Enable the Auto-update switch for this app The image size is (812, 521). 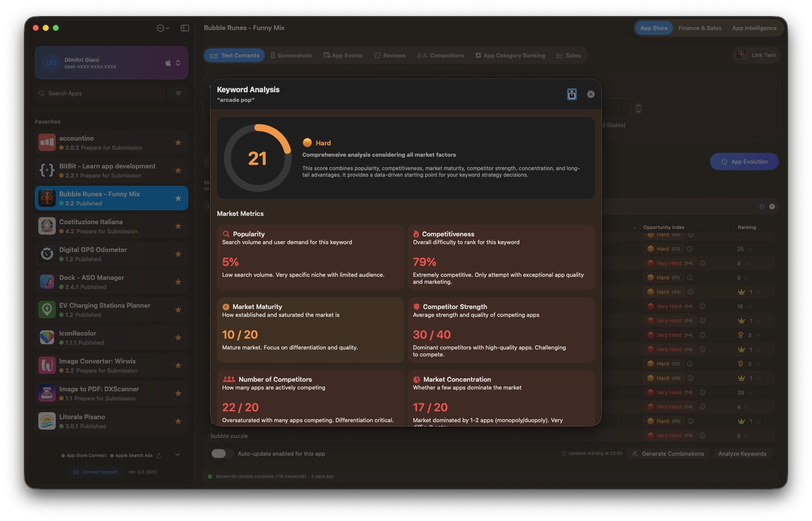tap(219, 454)
